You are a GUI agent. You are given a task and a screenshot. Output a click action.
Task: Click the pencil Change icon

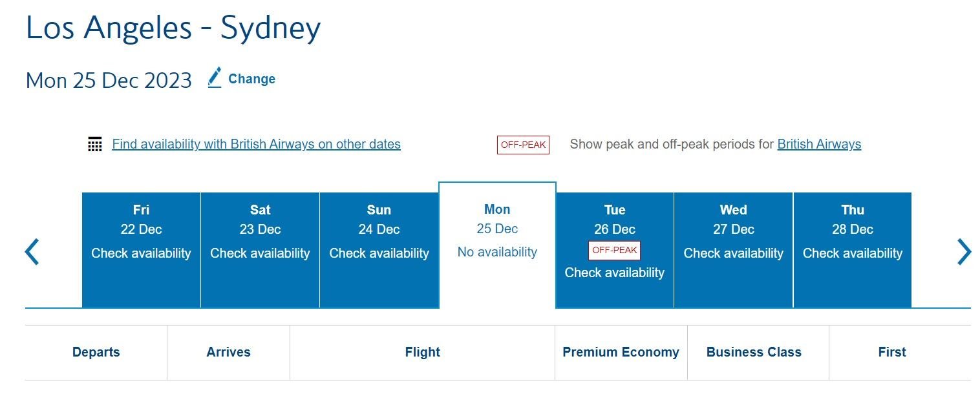pos(215,78)
